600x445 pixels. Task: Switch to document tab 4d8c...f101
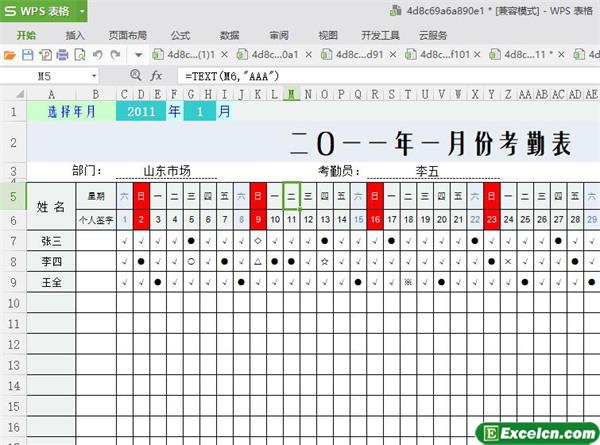click(x=437, y=55)
